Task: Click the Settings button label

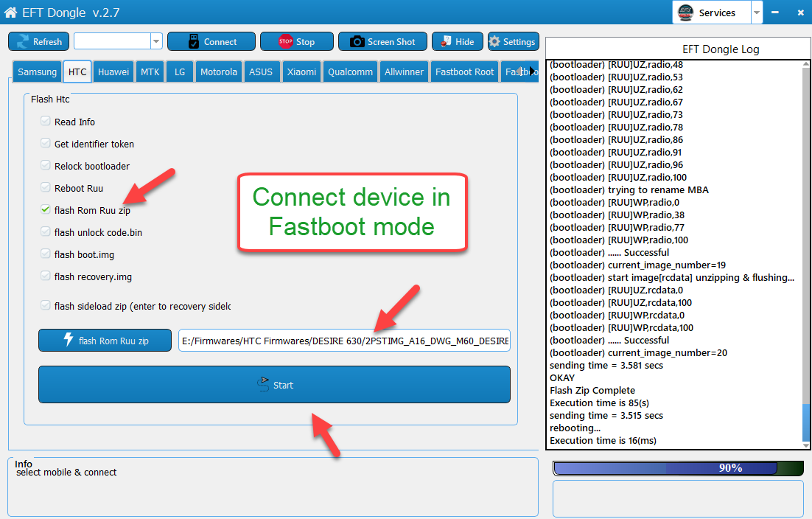Action: click(x=519, y=42)
